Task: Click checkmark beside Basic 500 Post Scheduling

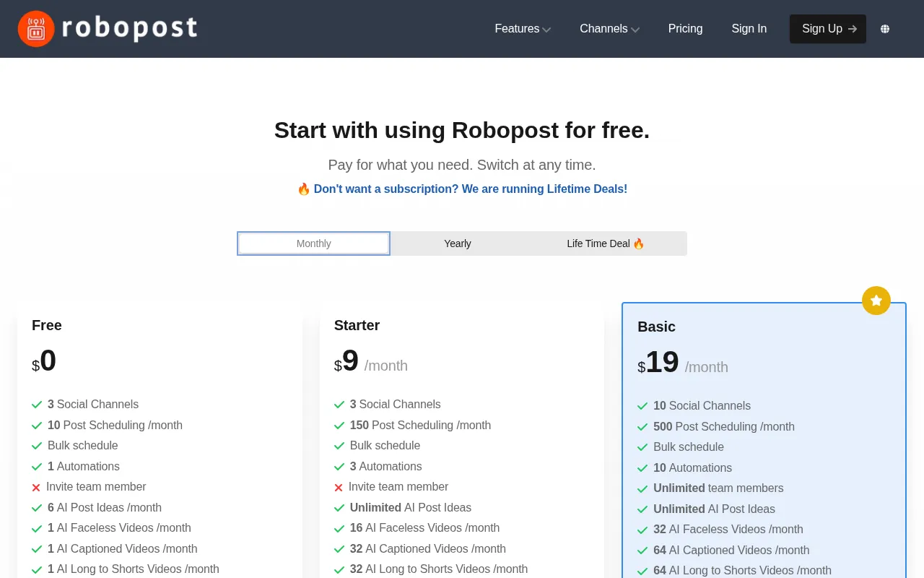Action: 642,427
